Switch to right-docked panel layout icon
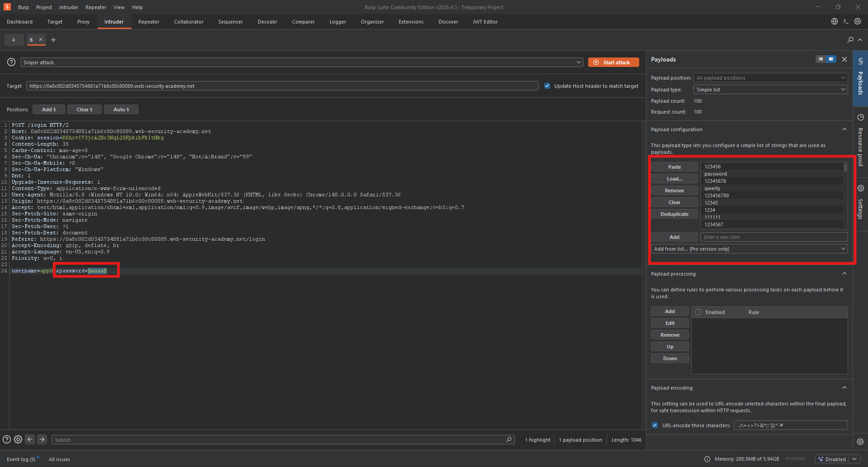The height and width of the screenshot is (467, 868). 831,59
